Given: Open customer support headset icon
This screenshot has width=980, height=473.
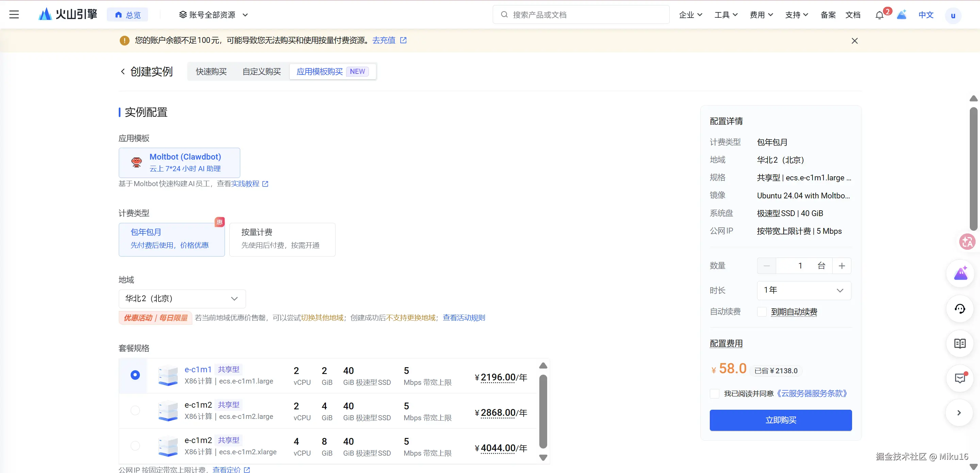Looking at the screenshot, I should [960, 309].
